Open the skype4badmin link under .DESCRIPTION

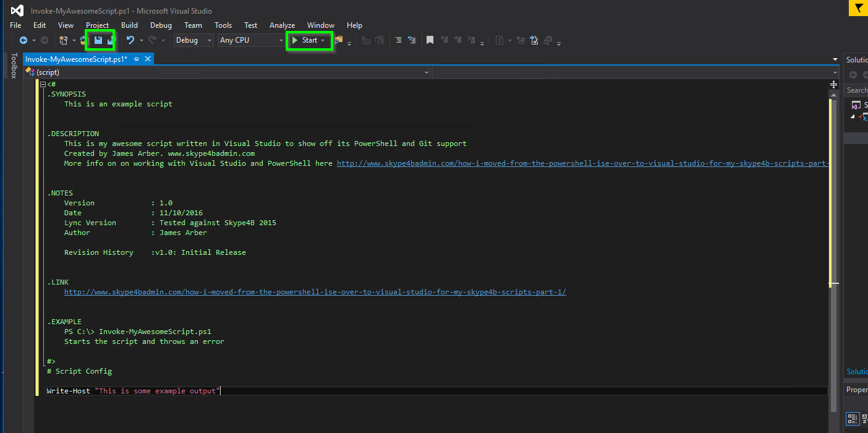click(x=582, y=163)
